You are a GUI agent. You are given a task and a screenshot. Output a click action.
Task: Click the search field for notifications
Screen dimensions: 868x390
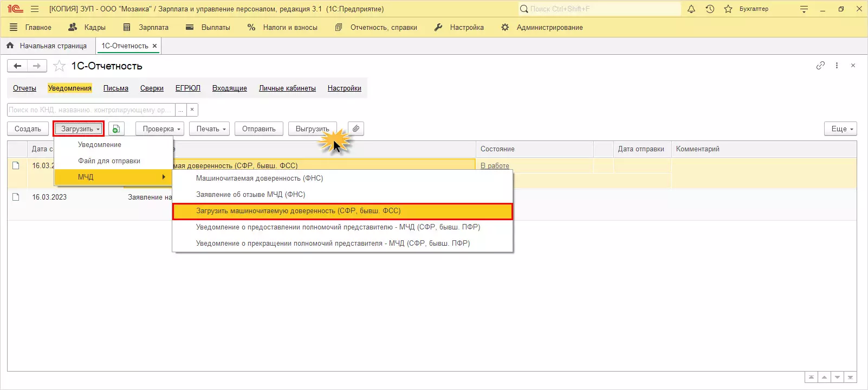coord(91,110)
